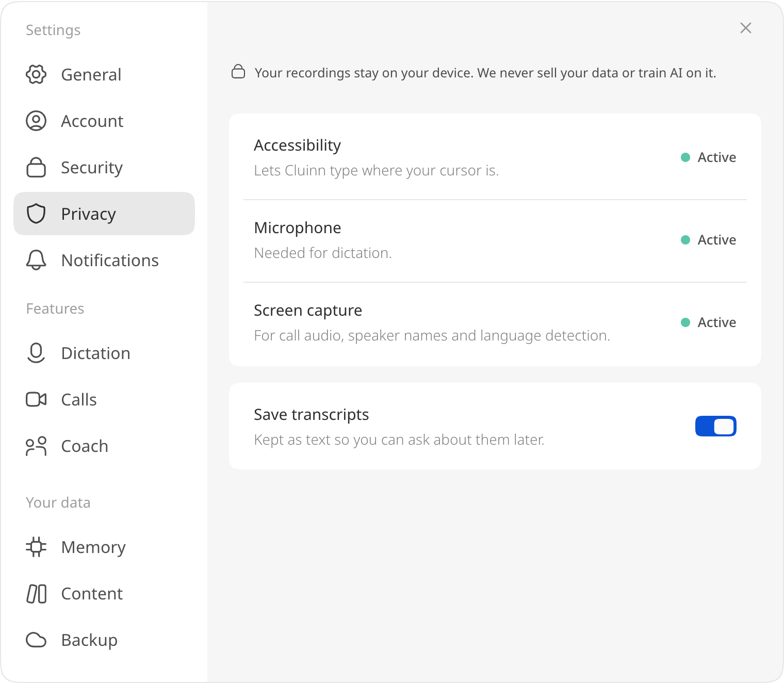The image size is (784, 683).
Task: Click the green dot beside Screen capture status
Action: point(685,322)
